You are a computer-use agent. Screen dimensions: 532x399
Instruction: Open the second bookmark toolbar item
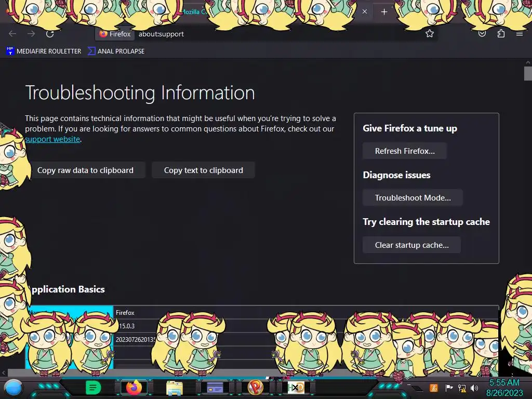point(116,51)
